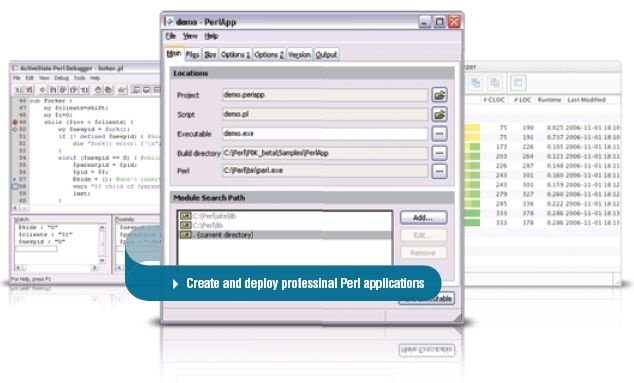Open the Version tab
The height and width of the screenshot is (383, 634).
[299, 55]
